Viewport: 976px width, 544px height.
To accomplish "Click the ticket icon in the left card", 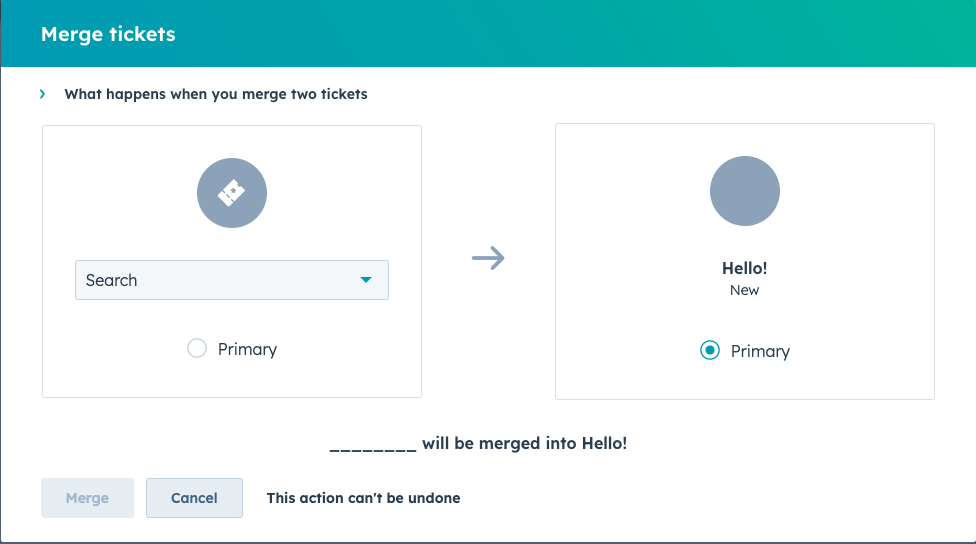I will tap(232, 193).
